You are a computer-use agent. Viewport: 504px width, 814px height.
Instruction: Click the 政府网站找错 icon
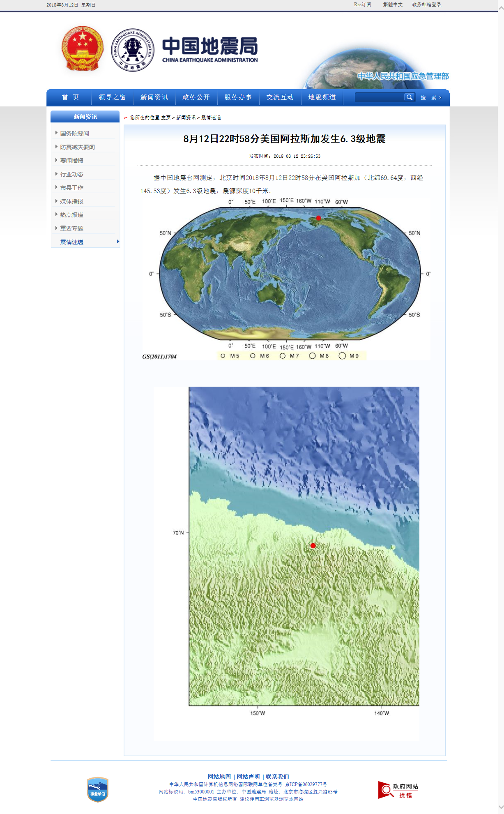point(398,790)
